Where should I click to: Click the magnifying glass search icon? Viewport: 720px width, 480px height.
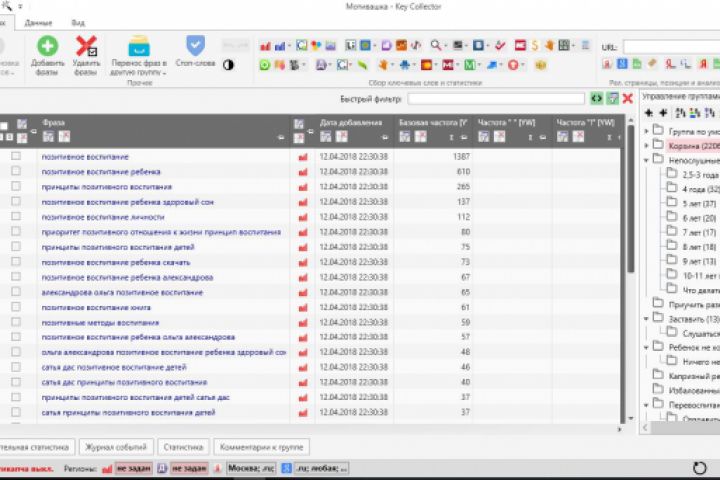coord(435,45)
